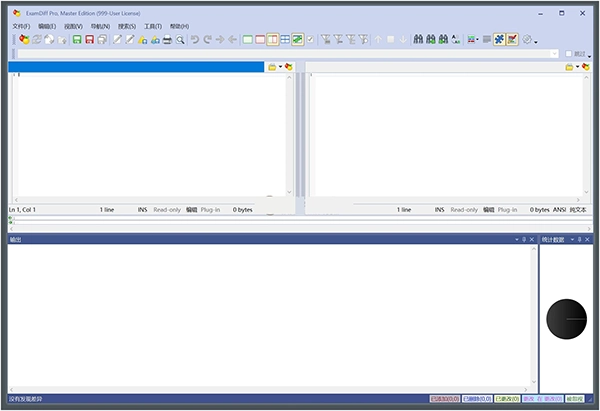This screenshot has width=600, height=411.
Task: Open the 工具(T) menu
Action: tap(153, 25)
